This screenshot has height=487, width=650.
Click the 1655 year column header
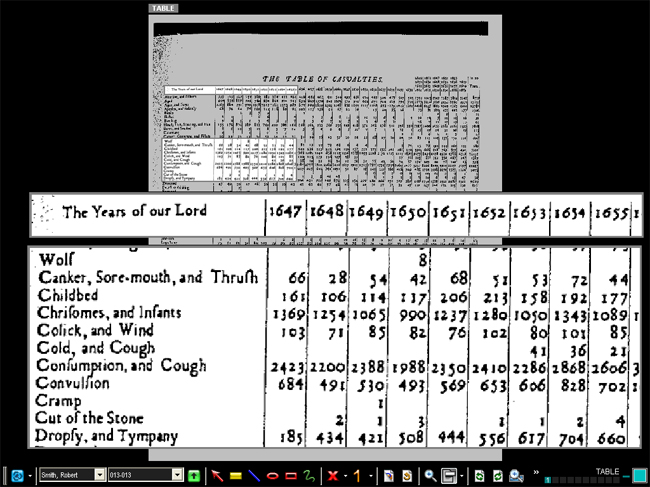[612, 213]
